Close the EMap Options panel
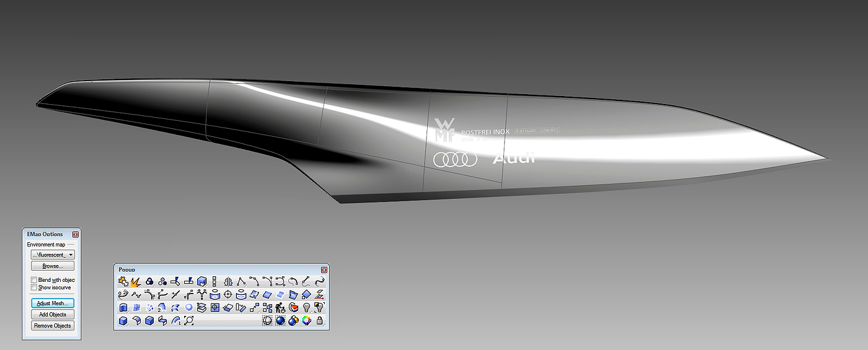868x350 pixels. pyautogui.click(x=76, y=234)
